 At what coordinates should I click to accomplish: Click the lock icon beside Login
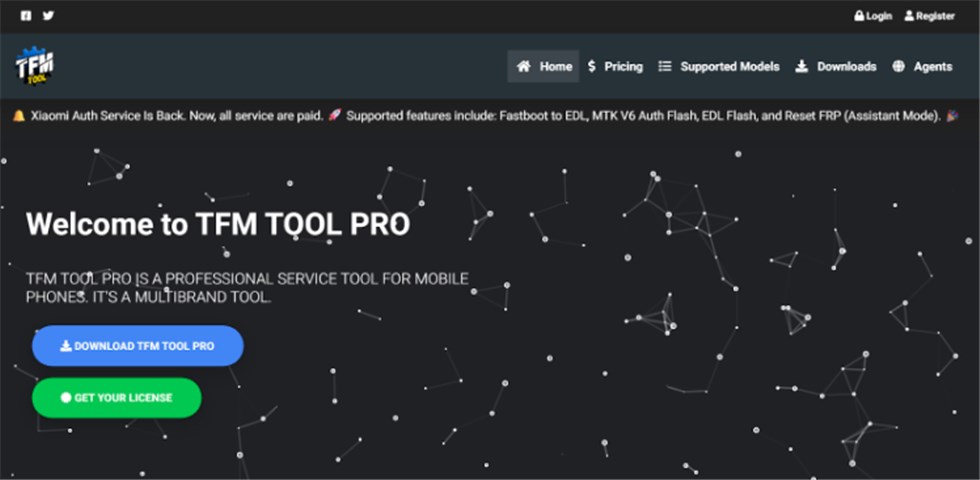pos(859,16)
